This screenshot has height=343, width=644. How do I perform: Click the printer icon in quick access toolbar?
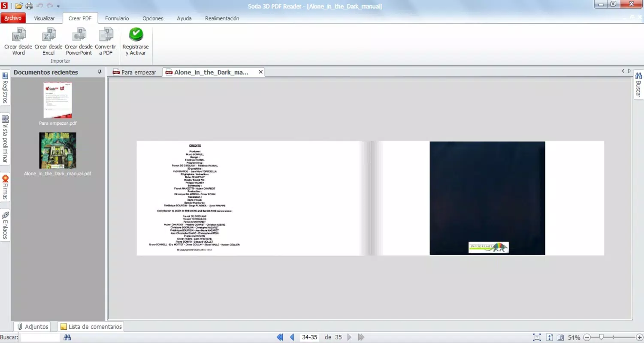click(x=29, y=6)
